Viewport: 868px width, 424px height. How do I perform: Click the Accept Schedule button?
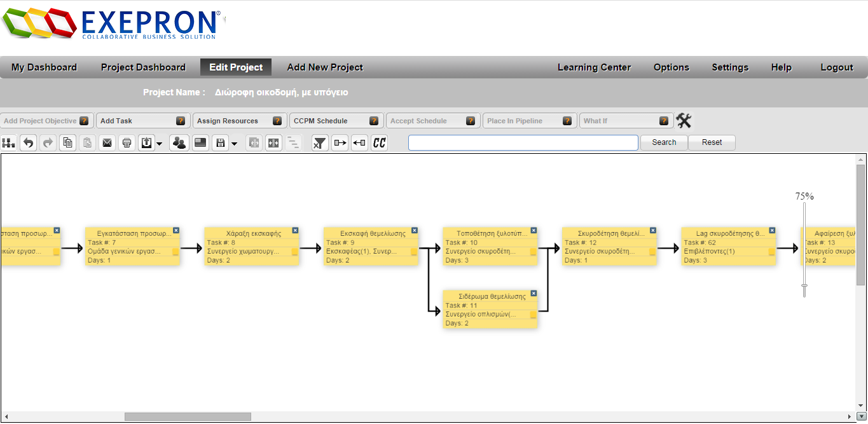pyautogui.click(x=434, y=121)
